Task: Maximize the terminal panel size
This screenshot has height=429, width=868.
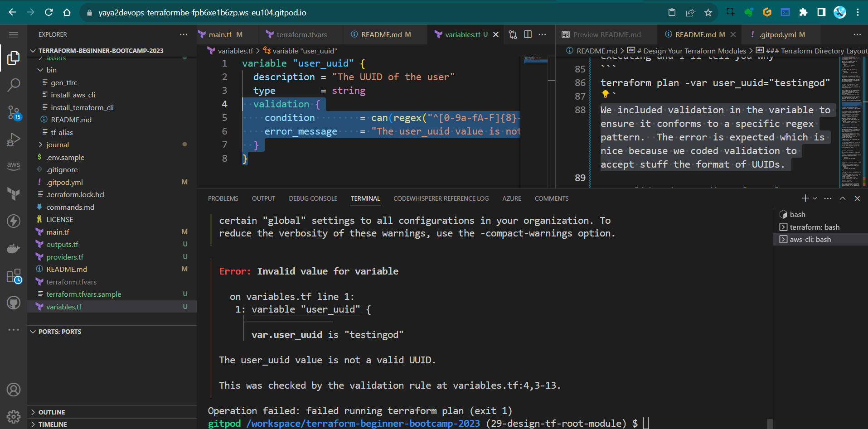Action: pos(843,198)
